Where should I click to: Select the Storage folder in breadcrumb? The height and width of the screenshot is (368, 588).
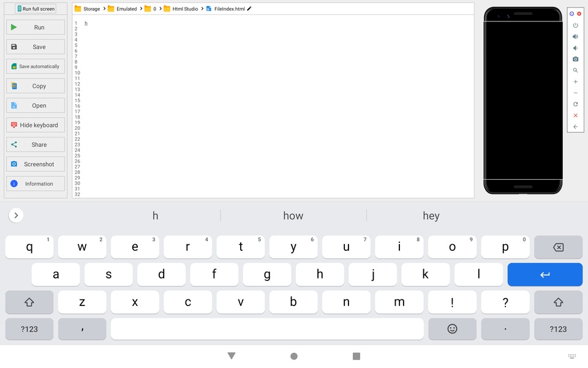click(88, 9)
